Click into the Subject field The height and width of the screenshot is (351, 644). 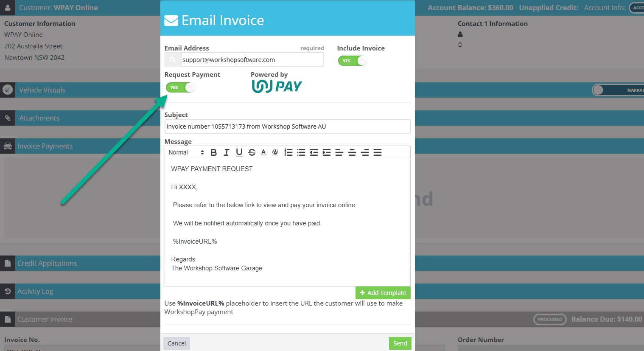[x=287, y=126]
